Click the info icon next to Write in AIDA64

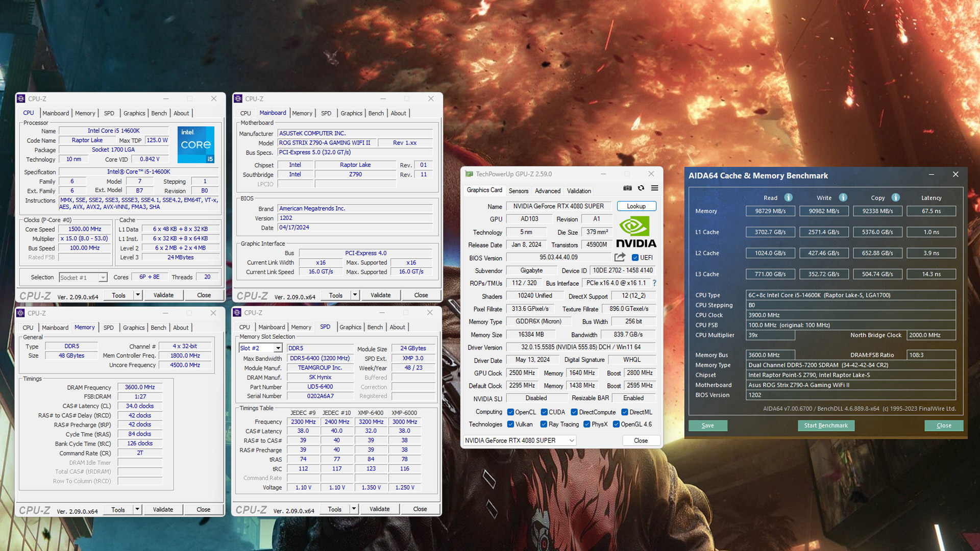pos(843,197)
